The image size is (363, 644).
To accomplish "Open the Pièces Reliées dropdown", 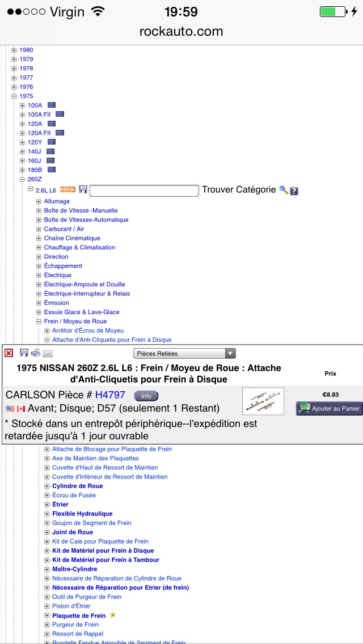I will (184, 353).
